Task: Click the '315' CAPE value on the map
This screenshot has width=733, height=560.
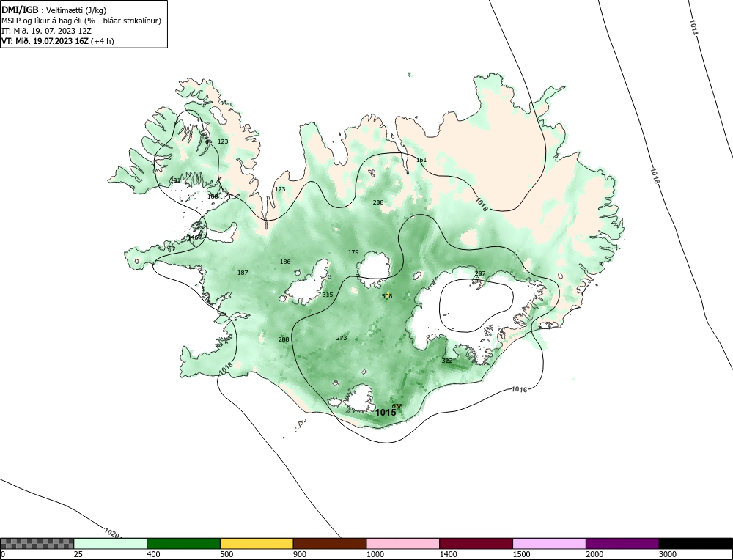Action: tap(328, 295)
